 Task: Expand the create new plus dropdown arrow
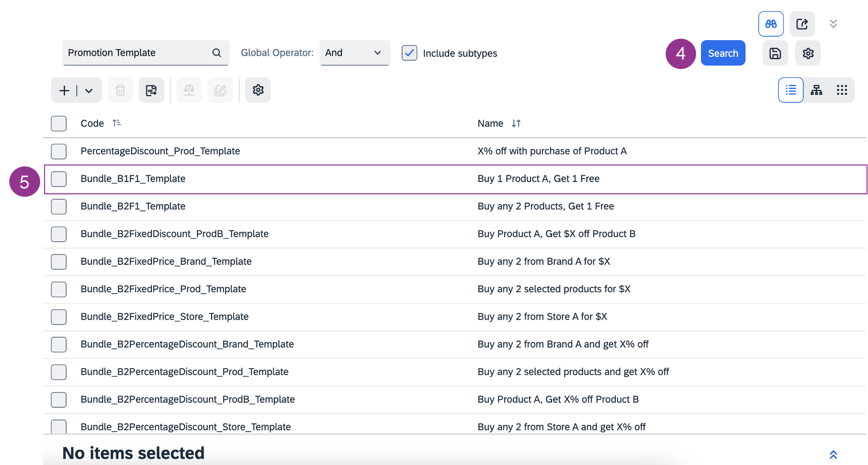point(89,91)
